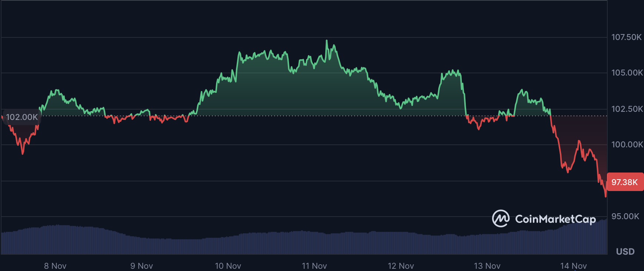Screen dimensions: 644x271
Task: Select the 102.00K opening price label
Action: click(x=22, y=117)
